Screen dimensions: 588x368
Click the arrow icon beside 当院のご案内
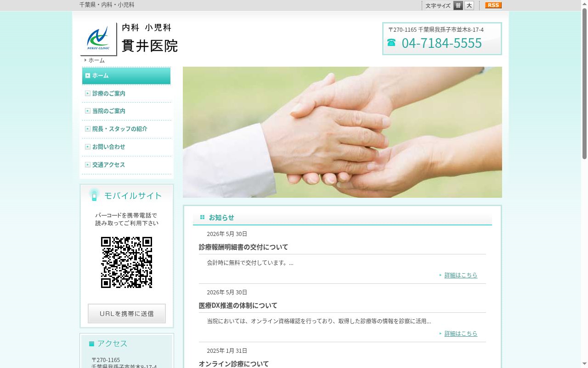click(88, 111)
